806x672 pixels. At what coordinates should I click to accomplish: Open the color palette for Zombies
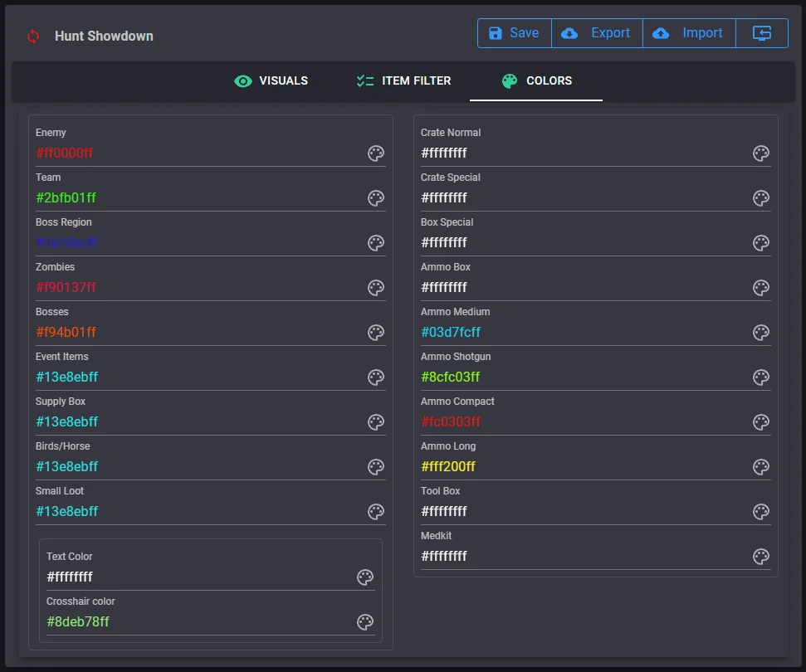pyautogui.click(x=376, y=287)
